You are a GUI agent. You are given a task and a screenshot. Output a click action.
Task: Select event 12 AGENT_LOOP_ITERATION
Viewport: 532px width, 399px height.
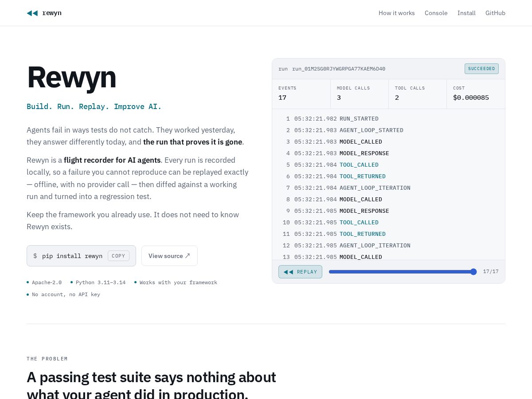[x=388, y=246]
